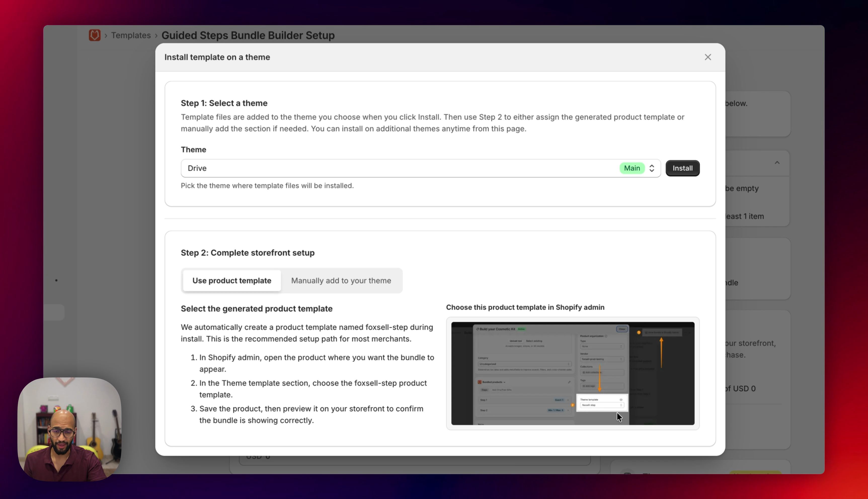This screenshot has width=868, height=499.
Task: Click the Main badge in theme selector
Action: (632, 168)
